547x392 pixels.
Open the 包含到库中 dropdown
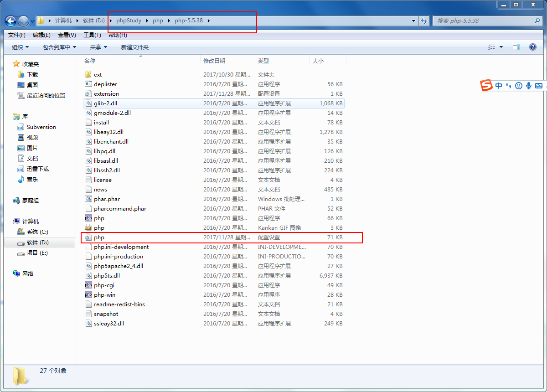(x=59, y=47)
